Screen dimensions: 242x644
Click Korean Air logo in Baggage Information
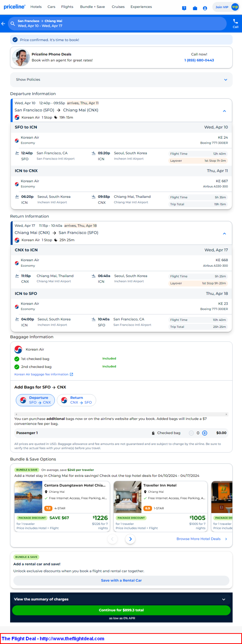18,349
